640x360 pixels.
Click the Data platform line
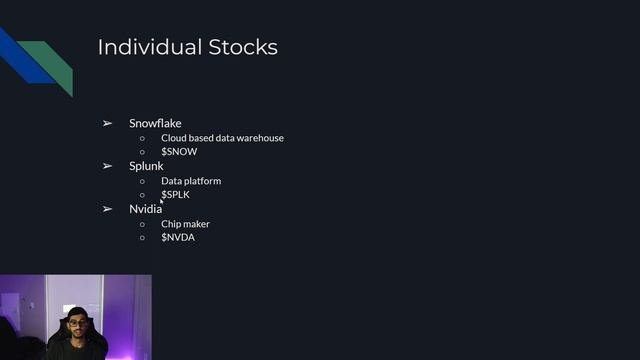191,181
